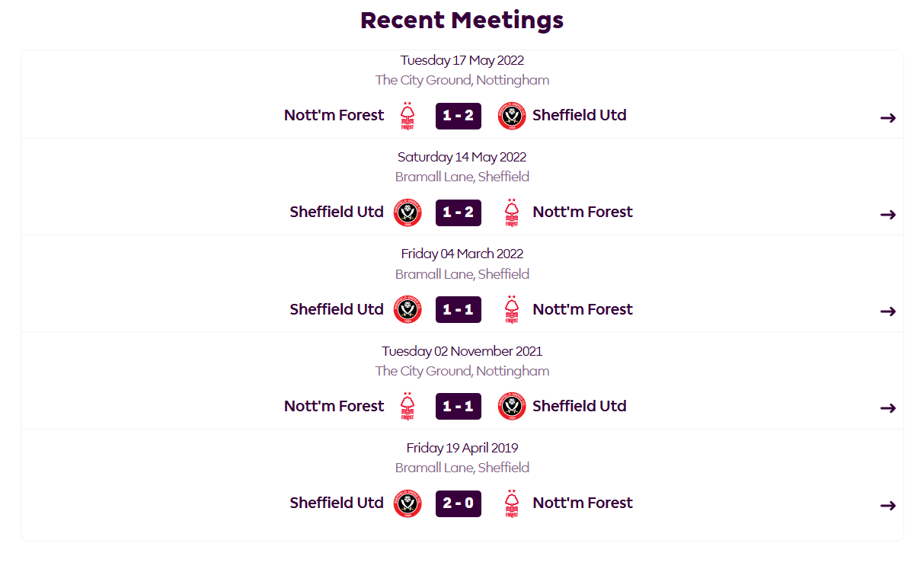Click Sheffield Utd crest in 04 March match
Image resolution: width=914 pixels, height=588 pixels.
(407, 310)
